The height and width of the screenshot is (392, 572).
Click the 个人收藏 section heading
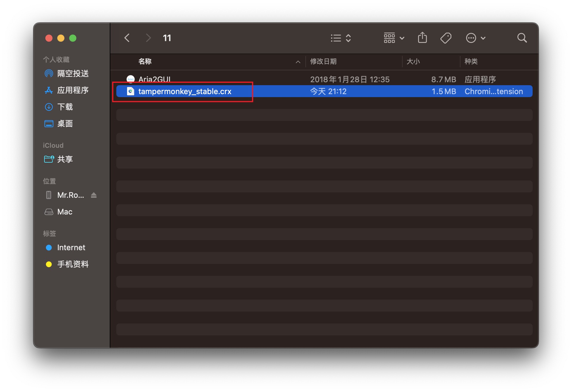pos(56,60)
